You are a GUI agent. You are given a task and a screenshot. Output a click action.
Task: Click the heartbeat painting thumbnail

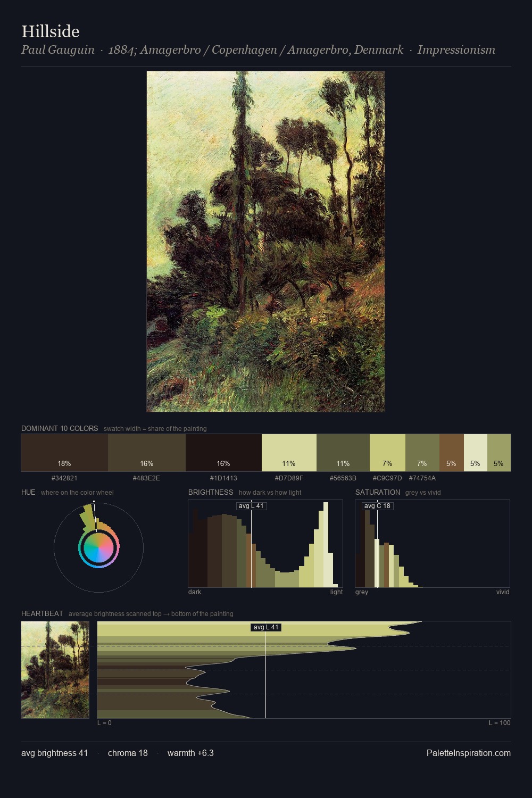55,670
